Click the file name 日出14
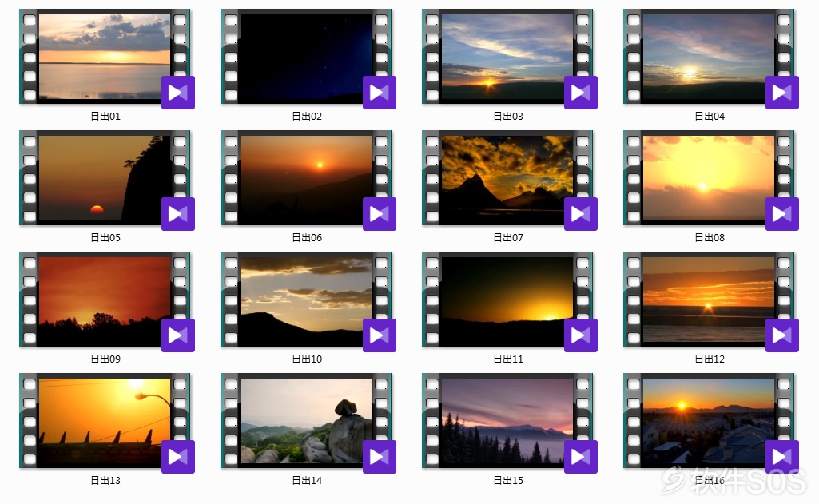 tap(307, 481)
